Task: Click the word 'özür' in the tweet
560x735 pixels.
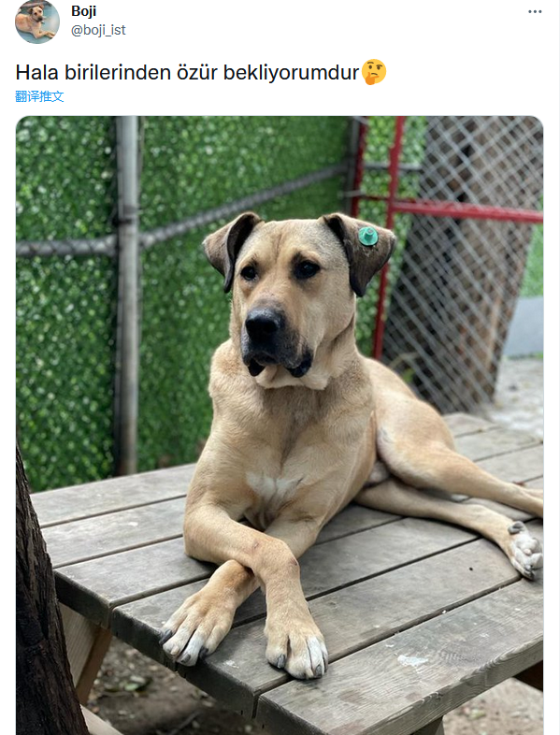Action: (197, 73)
